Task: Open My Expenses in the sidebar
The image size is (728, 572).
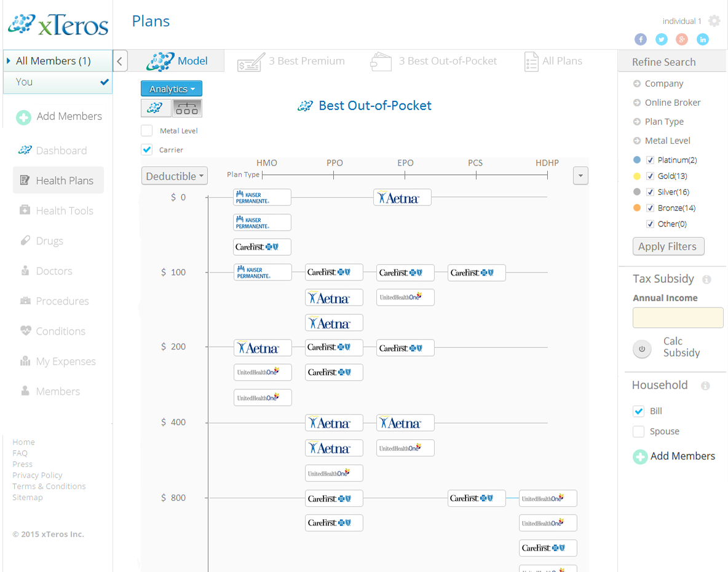Action: (x=58, y=362)
